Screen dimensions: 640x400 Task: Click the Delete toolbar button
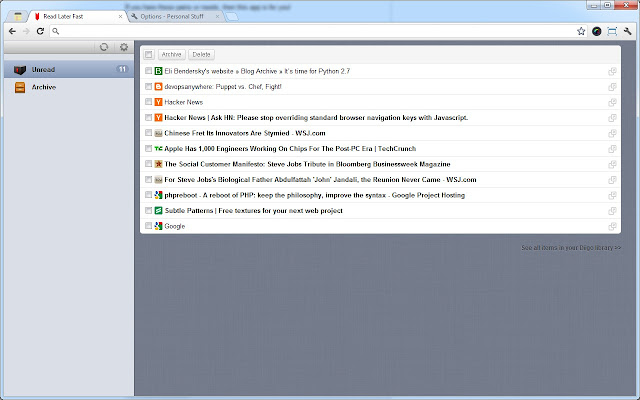201,54
